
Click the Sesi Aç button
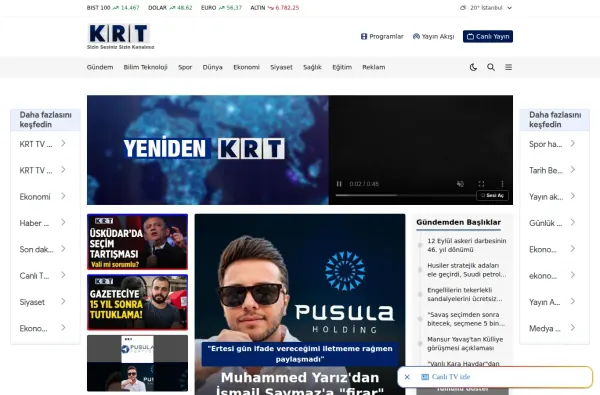(492, 195)
